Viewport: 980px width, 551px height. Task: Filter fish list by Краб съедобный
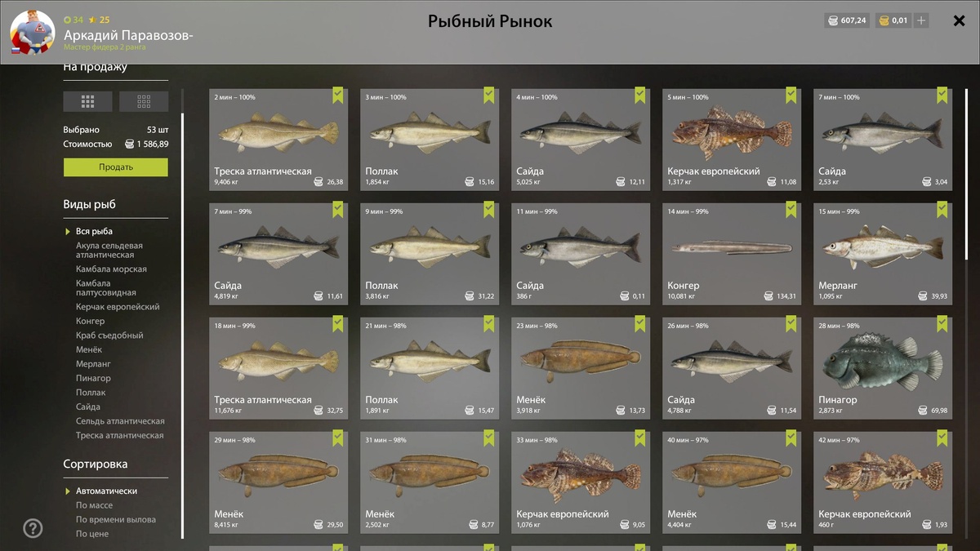click(x=109, y=335)
